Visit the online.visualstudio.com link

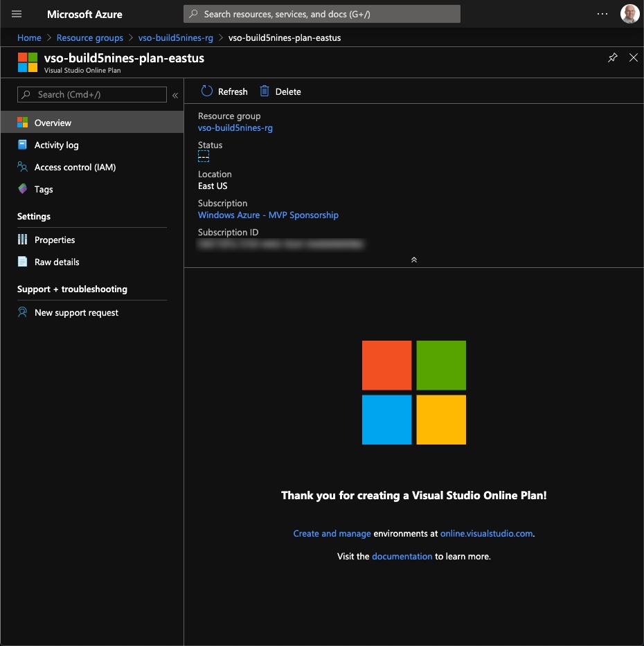pos(486,533)
